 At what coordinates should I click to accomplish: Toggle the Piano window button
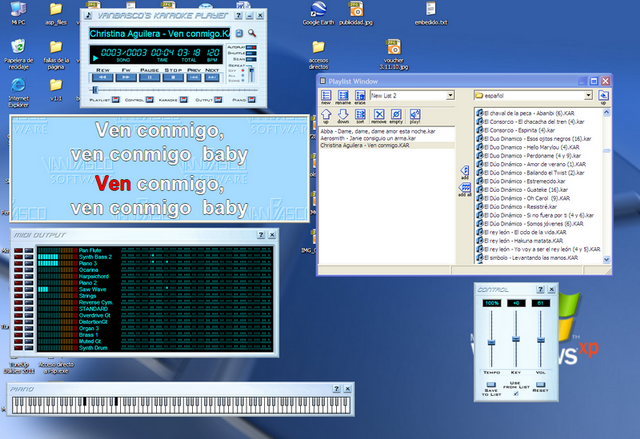tap(251, 100)
